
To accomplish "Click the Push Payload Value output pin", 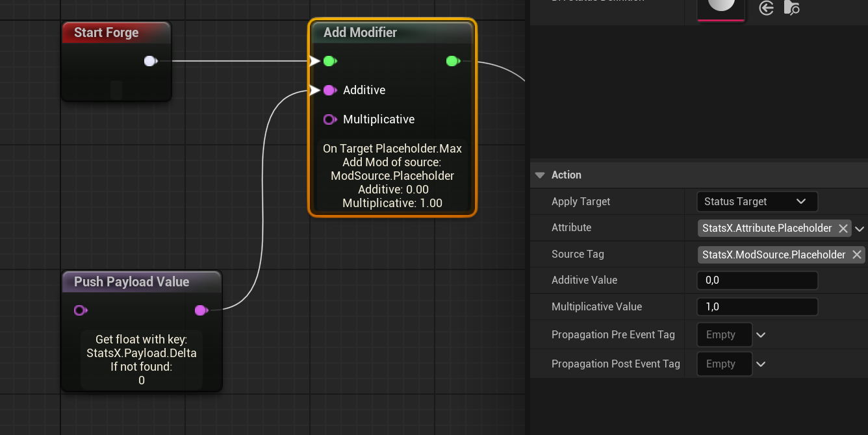I will [x=201, y=310].
